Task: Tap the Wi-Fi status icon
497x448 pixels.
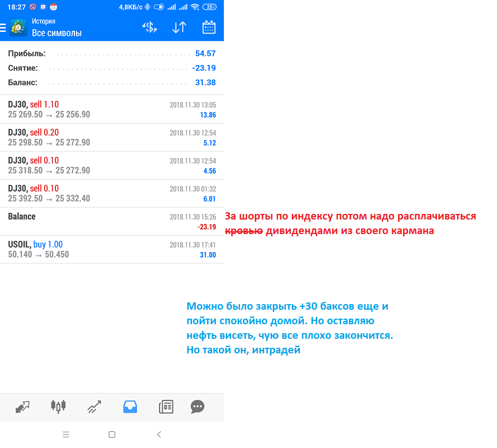Action: click(195, 7)
